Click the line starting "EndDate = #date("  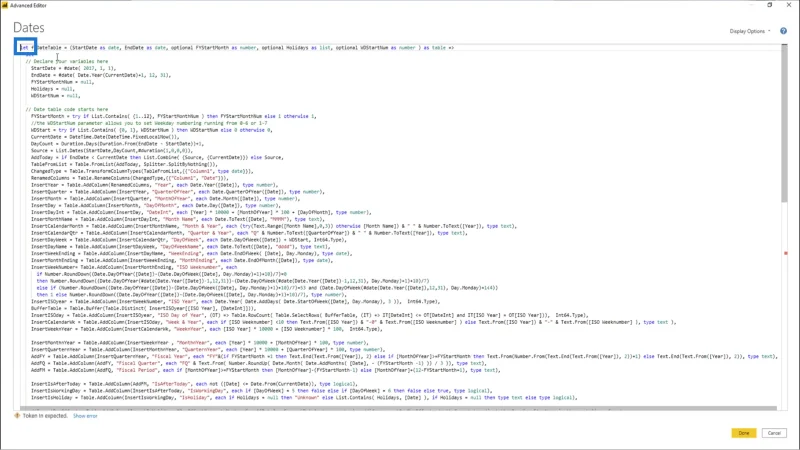tap(101, 75)
